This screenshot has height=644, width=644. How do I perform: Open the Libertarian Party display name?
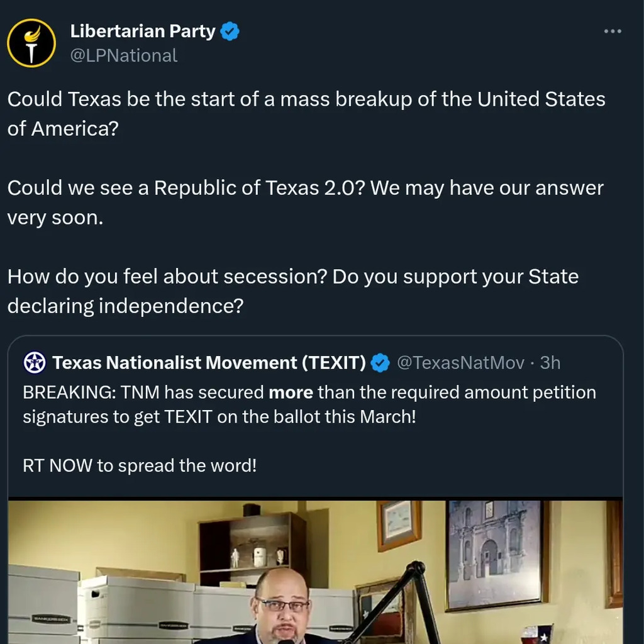point(143,31)
